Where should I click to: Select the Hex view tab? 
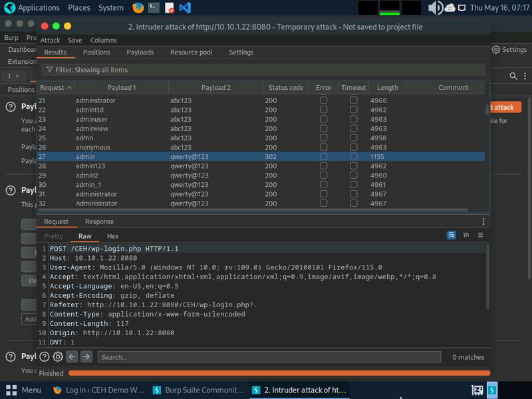pyautogui.click(x=112, y=236)
